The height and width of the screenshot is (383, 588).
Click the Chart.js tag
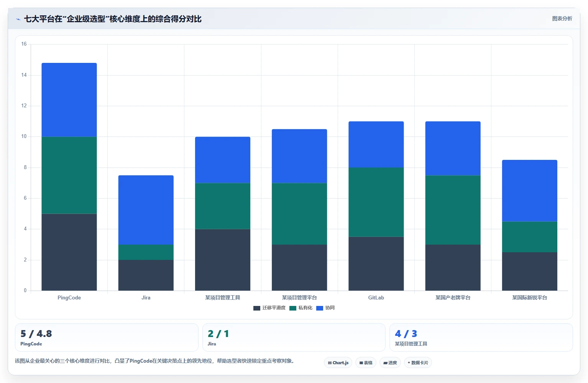[338, 363]
